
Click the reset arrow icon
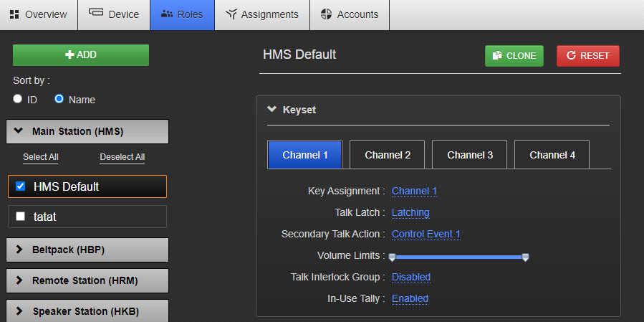(571, 56)
